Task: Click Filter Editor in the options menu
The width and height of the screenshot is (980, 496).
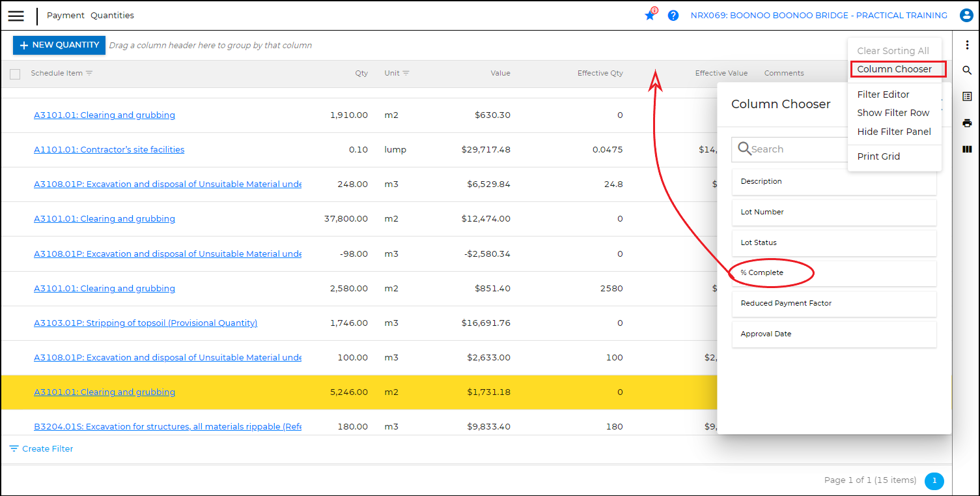Action: click(883, 95)
